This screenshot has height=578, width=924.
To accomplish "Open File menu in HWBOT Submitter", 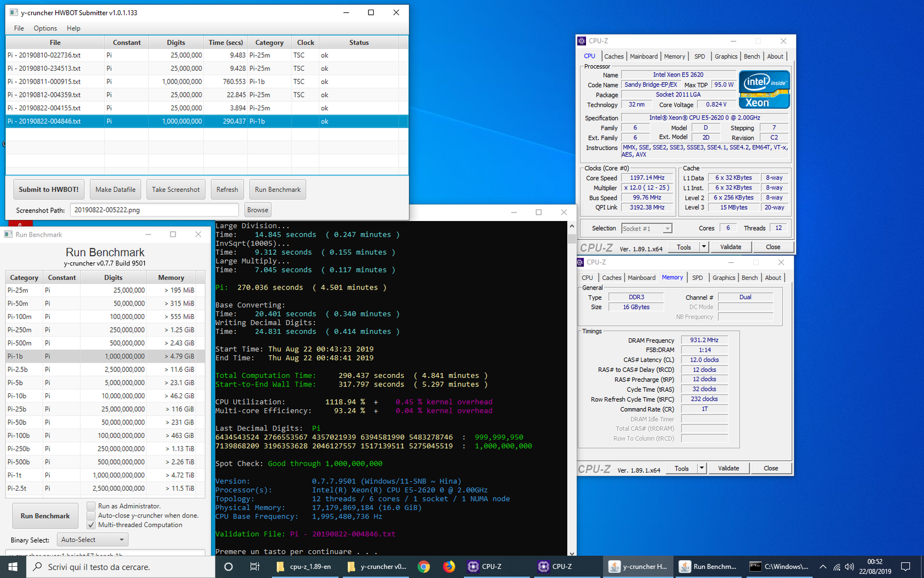I will [19, 28].
